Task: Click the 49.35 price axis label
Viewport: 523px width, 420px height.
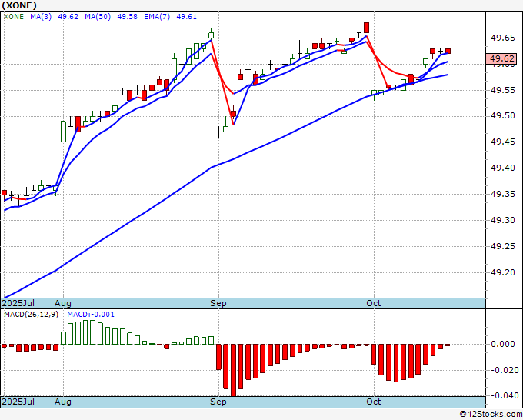Action: (x=503, y=194)
